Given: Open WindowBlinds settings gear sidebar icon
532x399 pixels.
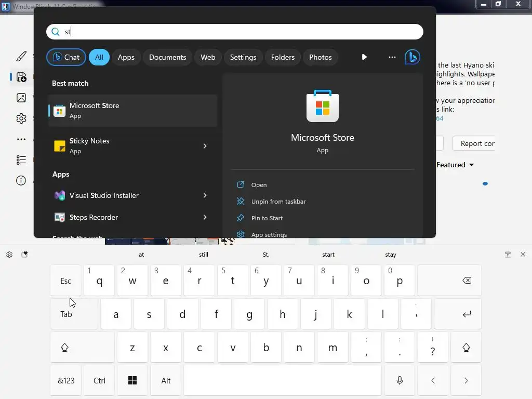Looking at the screenshot, I should point(21,118).
